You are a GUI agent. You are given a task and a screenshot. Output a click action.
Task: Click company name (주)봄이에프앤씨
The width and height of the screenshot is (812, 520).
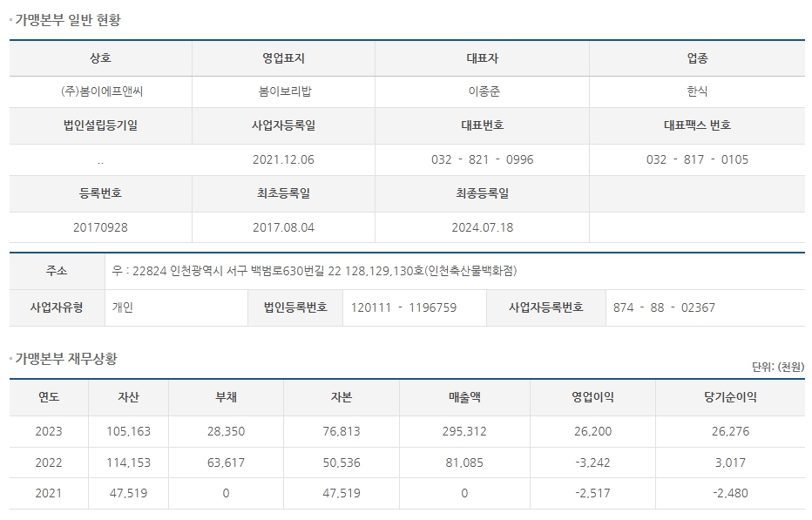click(101, 91)
